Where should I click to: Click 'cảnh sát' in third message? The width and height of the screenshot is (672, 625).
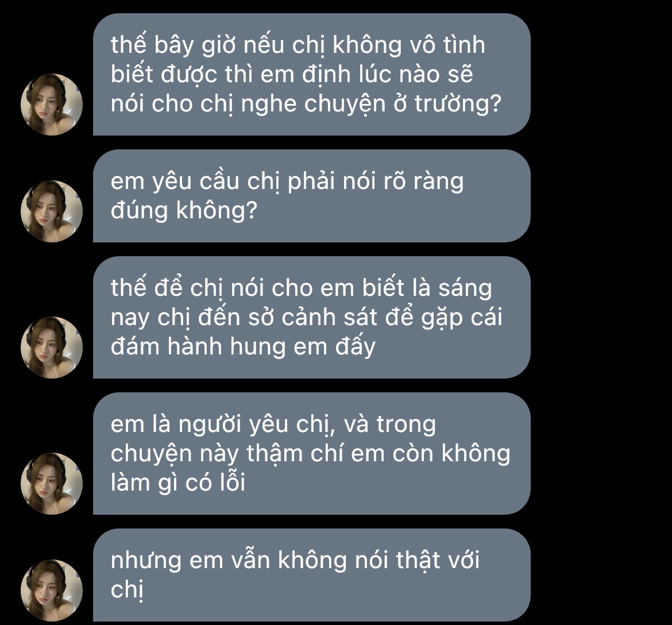click(330, 318)
